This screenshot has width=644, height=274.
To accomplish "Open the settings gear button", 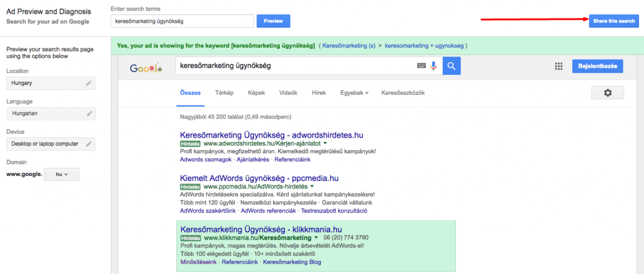I will coord(608,93).
